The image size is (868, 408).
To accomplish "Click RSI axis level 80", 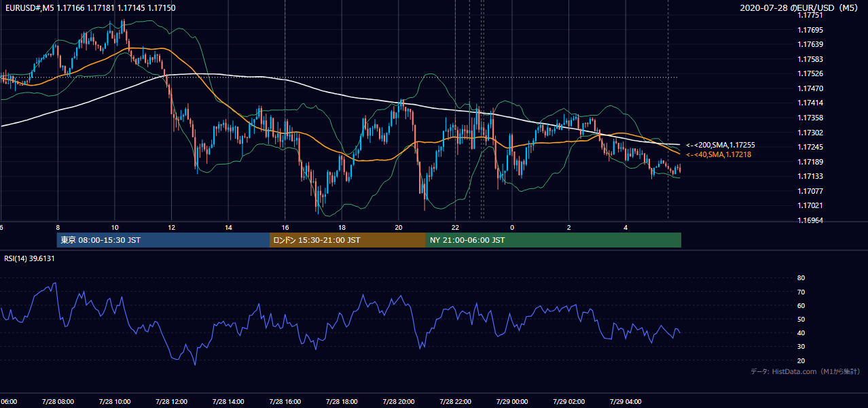I will click(801, 278).
